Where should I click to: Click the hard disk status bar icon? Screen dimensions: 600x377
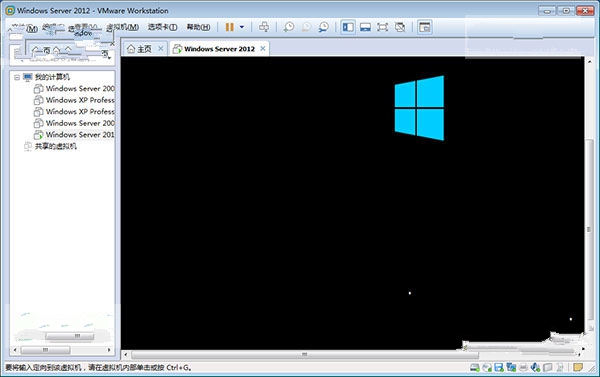tap(475, 368)
